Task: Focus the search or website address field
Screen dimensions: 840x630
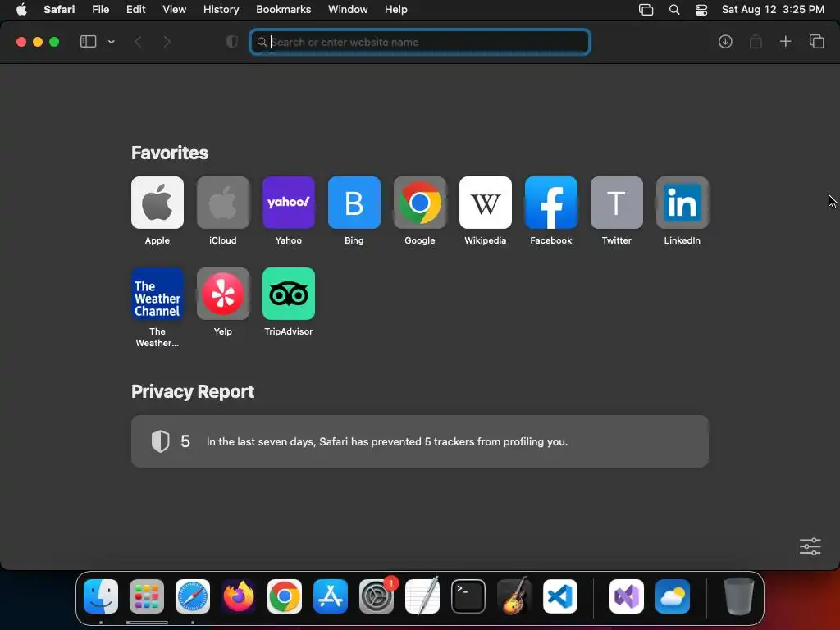Action: [x=420, y=42]
